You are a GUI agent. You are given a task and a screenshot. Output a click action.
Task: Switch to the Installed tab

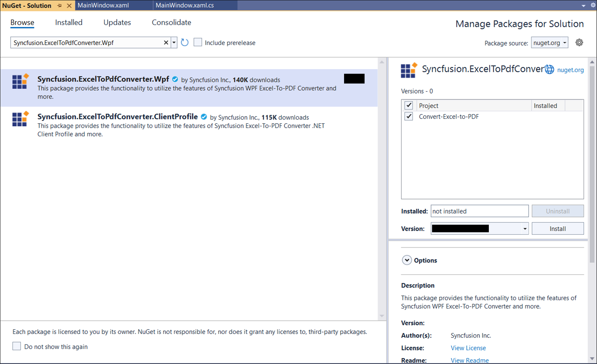pyautogui.click(x=69, y=22)
